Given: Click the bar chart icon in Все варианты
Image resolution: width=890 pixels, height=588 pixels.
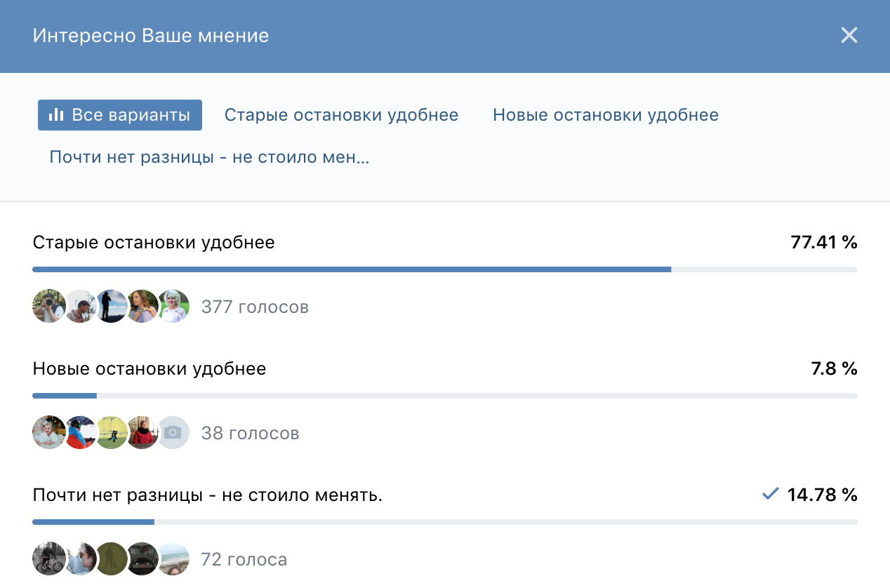Looking at the screenshot, I should [x=56, y=115].
